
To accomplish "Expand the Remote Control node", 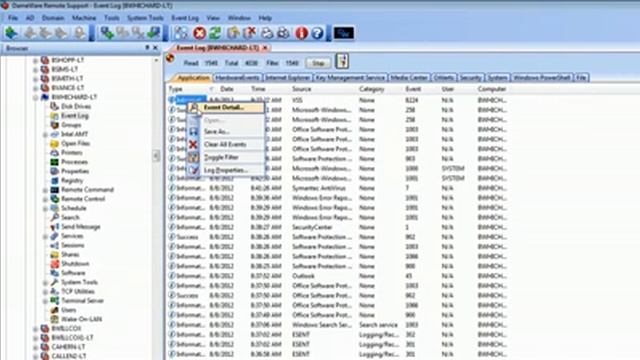I will pos(45,199).
